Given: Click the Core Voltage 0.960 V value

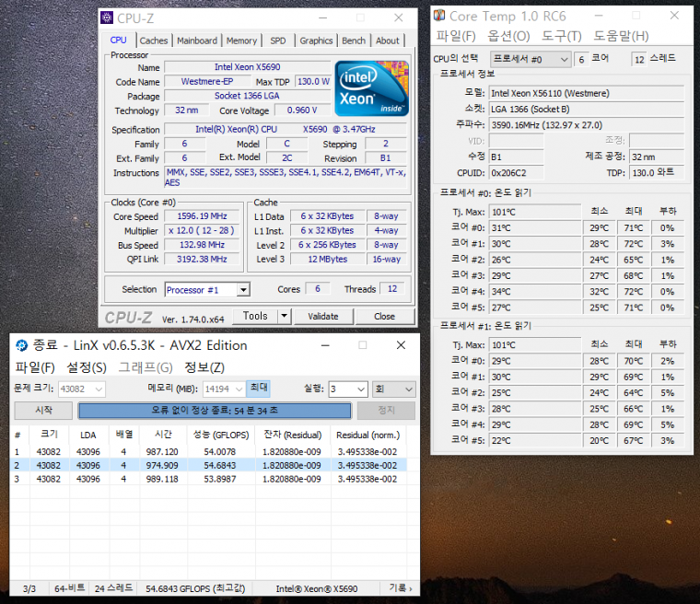Looking at the screenshot, I should point(302,110).
